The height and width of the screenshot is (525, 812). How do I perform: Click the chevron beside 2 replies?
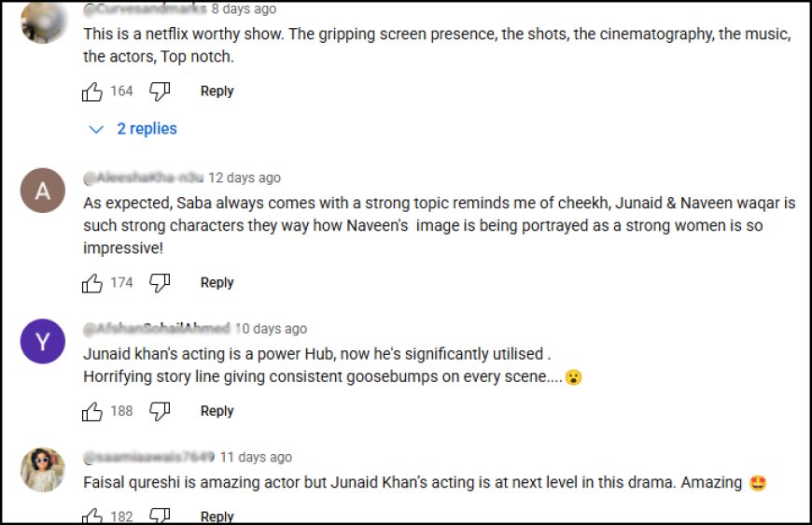[96, 129]
